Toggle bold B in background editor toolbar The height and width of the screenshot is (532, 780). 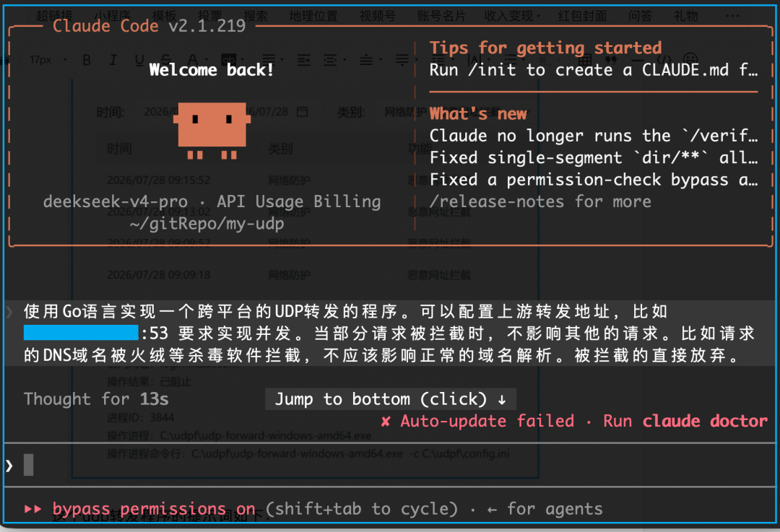coord(87,60)
